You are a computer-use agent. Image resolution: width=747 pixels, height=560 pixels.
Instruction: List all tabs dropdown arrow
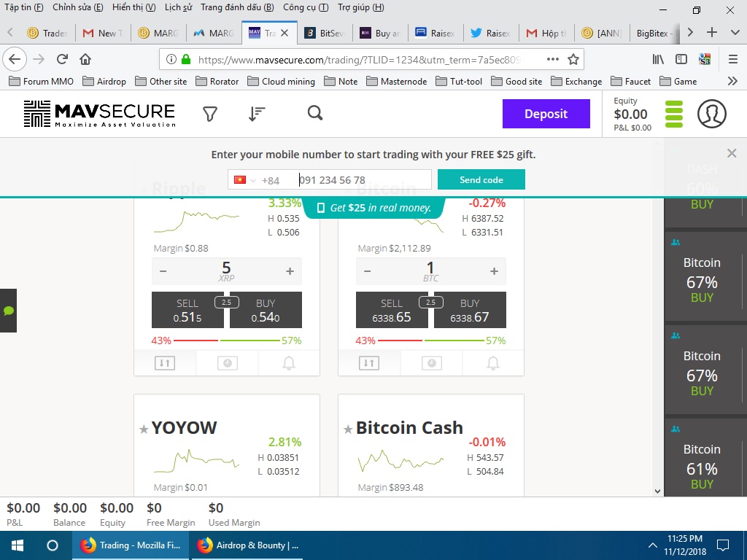coord(735,32)
